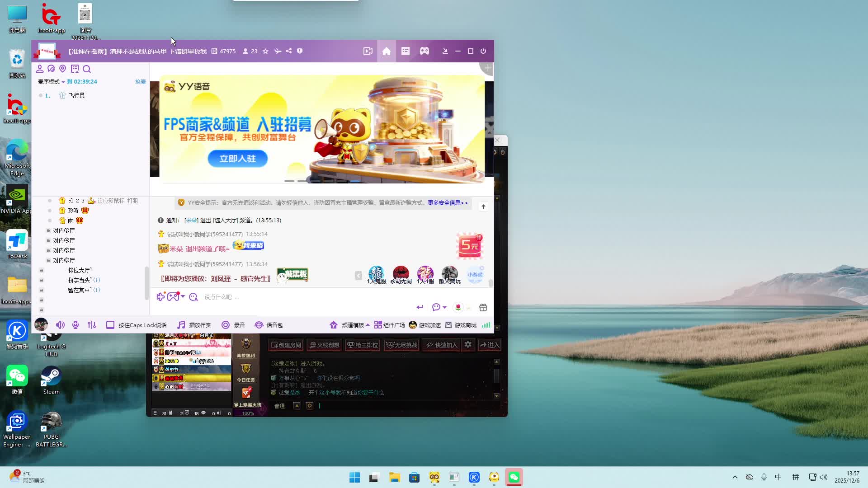
Task: Open the gift box icon
Action: [483, 307]
